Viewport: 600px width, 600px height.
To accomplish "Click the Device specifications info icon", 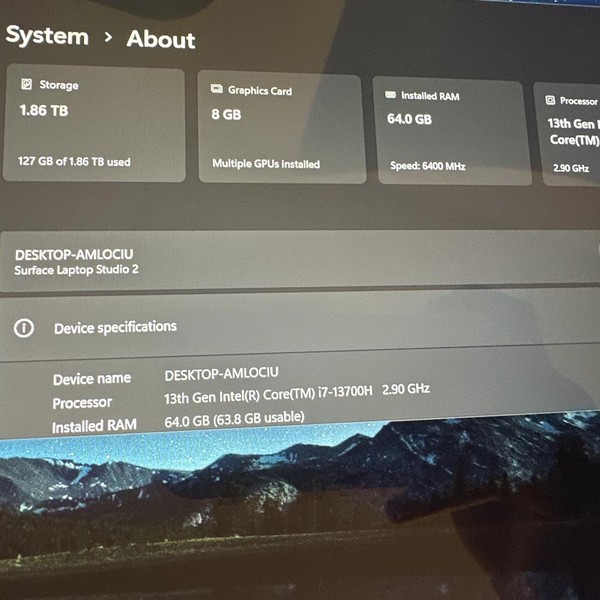I will (x=24, y=328).
